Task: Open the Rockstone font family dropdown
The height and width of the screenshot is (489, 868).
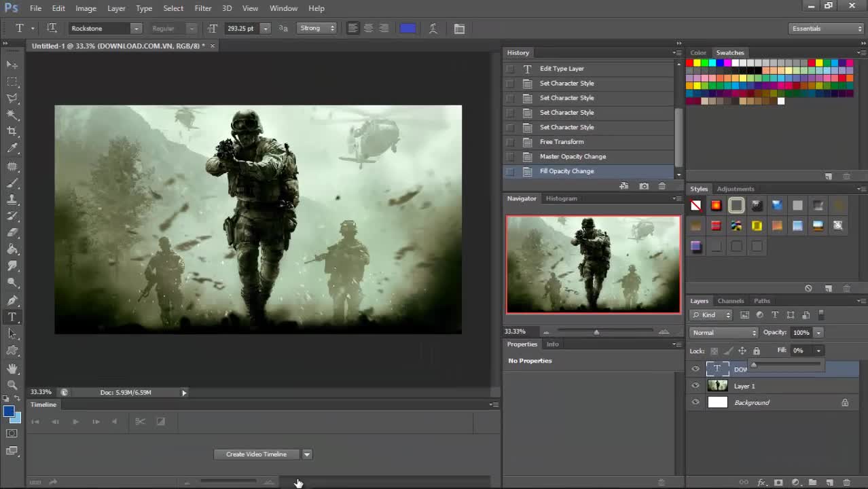Action: click(136, 29)
